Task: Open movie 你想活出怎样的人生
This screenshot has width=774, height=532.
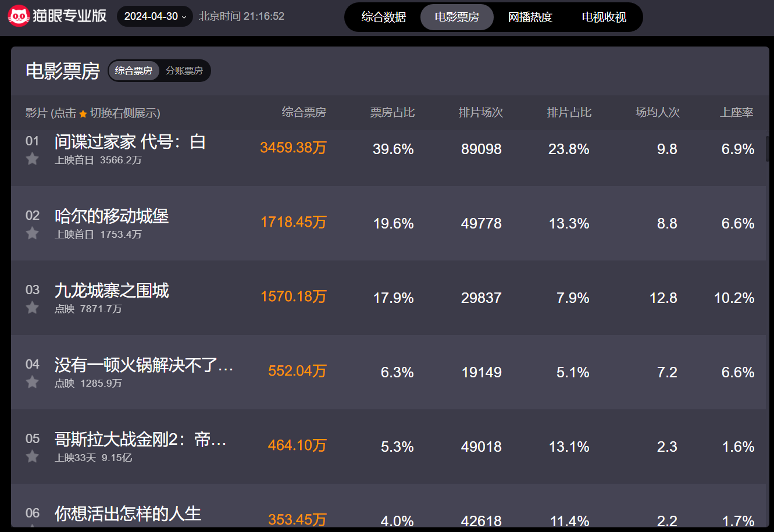Action: 128,514
